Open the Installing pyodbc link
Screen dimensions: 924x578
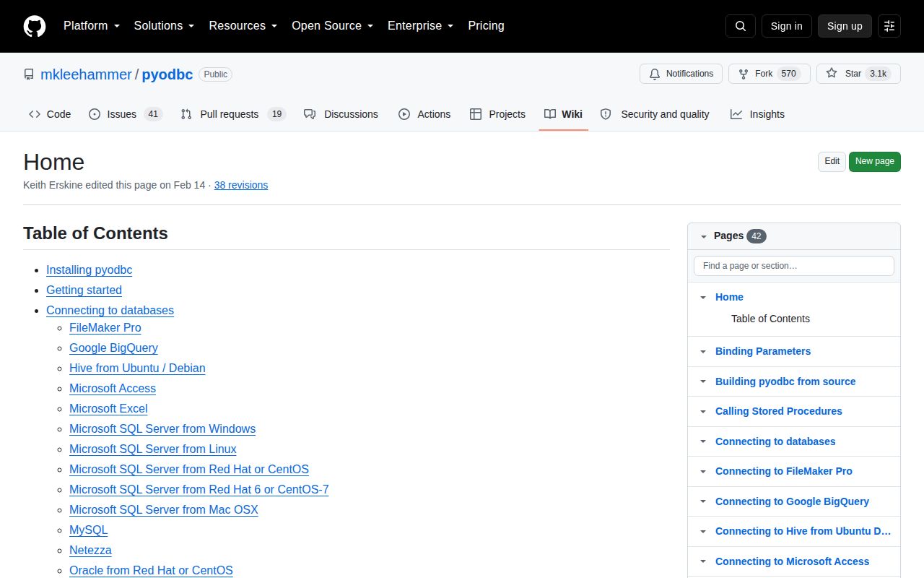click(89, 269)
